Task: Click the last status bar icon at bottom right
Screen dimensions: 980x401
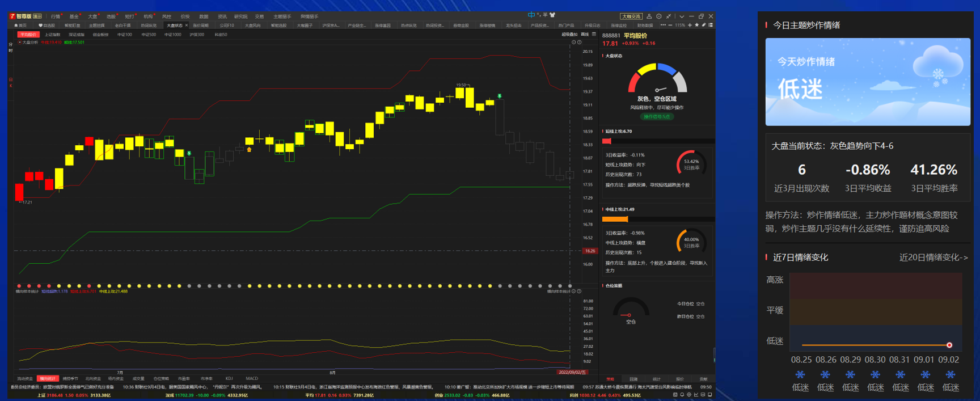Action: click(709, 395)
